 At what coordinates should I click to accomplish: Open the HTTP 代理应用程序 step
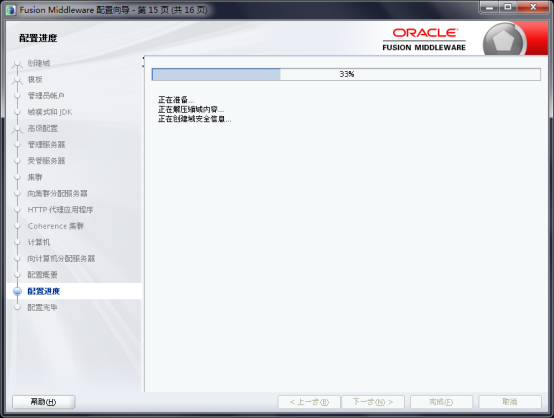(60, 210)
